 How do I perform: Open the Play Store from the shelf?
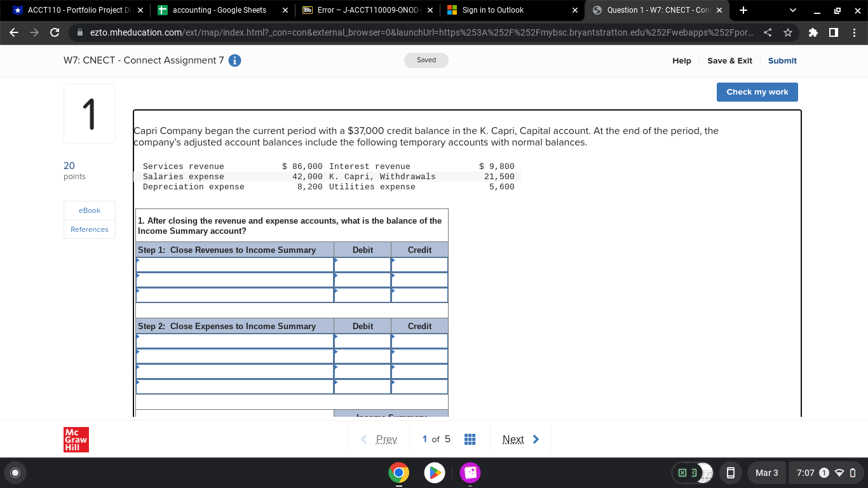(x=434, y=473)
